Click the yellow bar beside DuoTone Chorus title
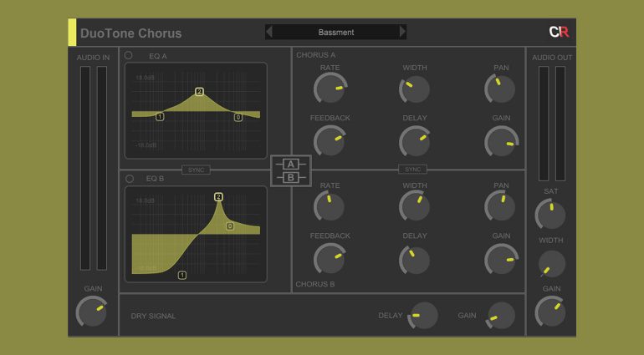The height and width of the screenshot is (355, 644). click(x=72, y=33)
